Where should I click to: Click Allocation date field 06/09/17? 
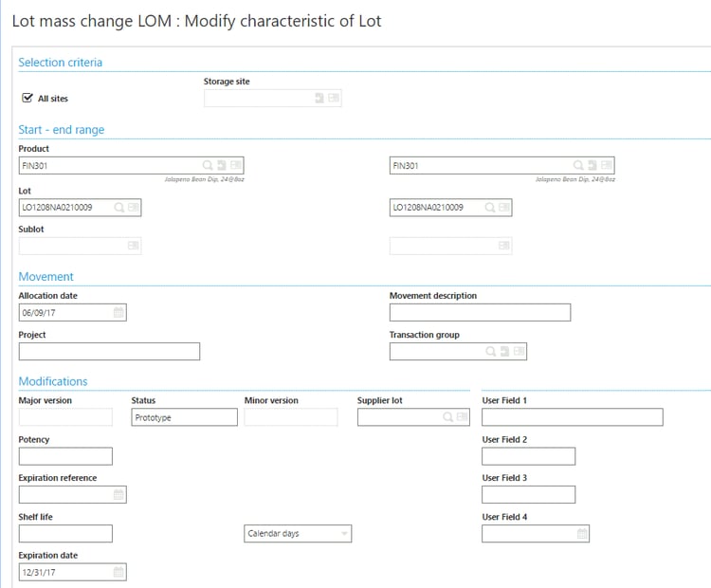pyautogui.click(x=73, y=312)
